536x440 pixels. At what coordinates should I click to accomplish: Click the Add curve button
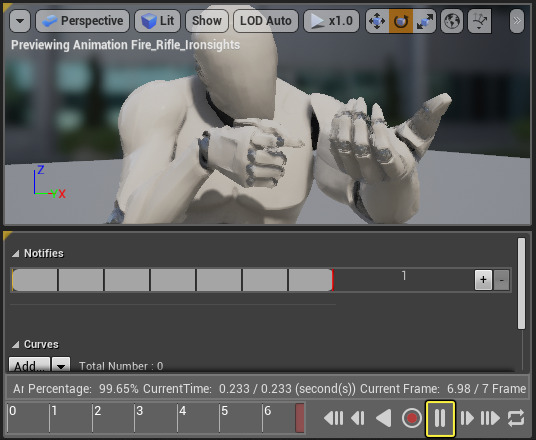coord(29,365)
